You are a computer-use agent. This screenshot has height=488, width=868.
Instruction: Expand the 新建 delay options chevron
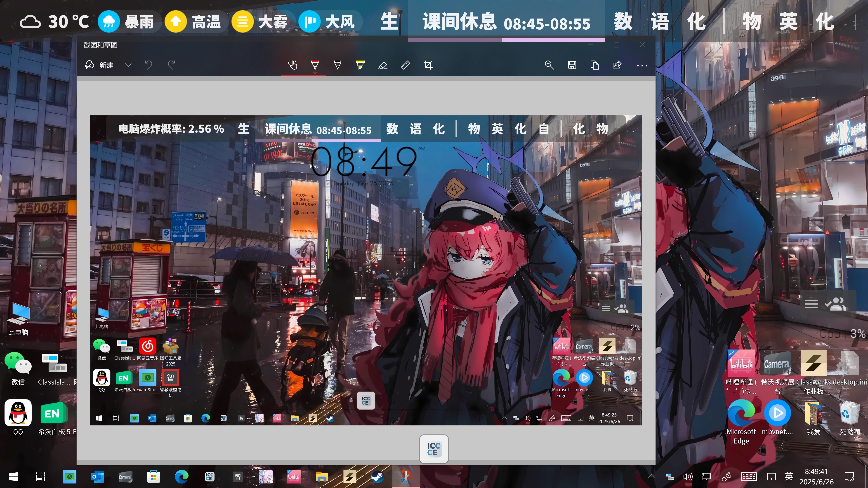(128, 65)
